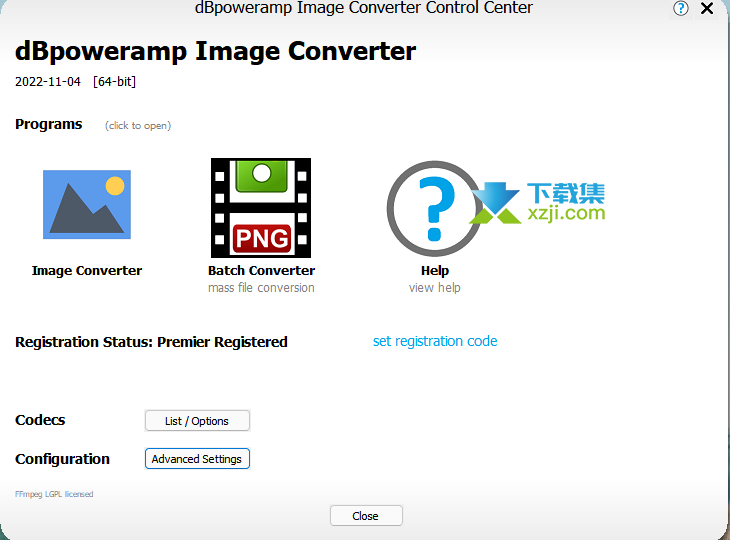The image size is (730, 540).
Task: Click the version date '2022-11-04' text
Action: point(47,81)
